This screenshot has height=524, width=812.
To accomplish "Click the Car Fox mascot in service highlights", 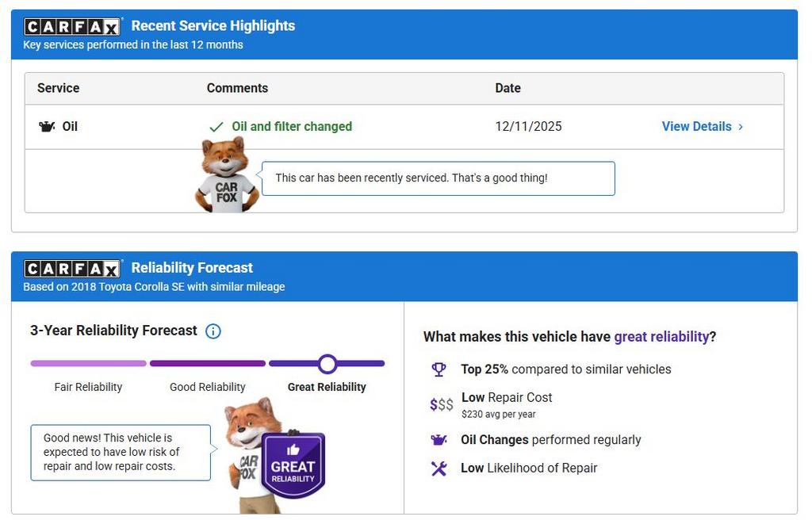I will 226,176.
